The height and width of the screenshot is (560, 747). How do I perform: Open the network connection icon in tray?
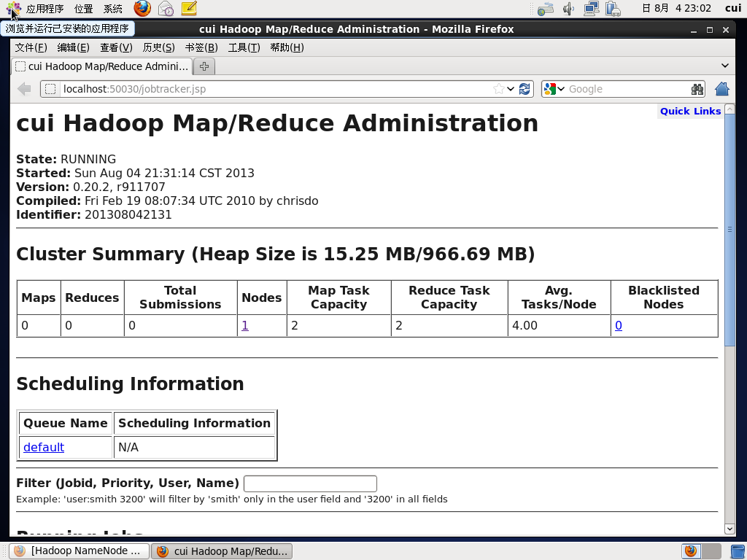click(x=592, y=9)
